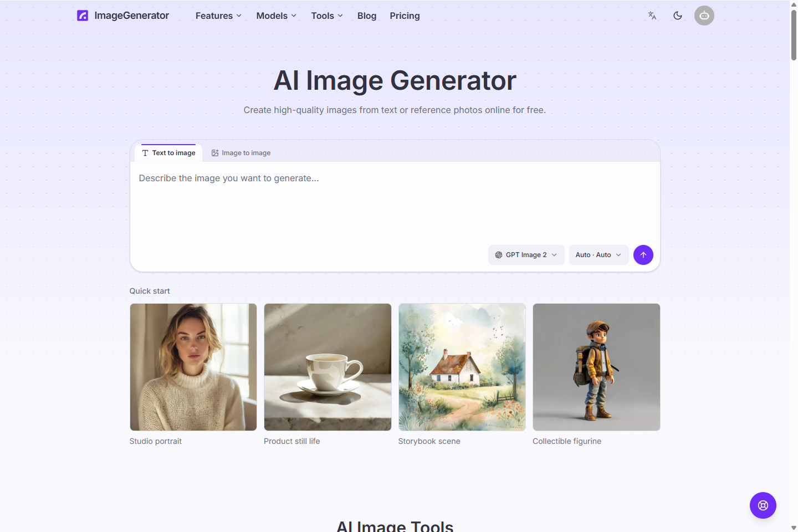The image size is (798, 532).
Task: Expand the Tools menu
Action: click(327, 16)
